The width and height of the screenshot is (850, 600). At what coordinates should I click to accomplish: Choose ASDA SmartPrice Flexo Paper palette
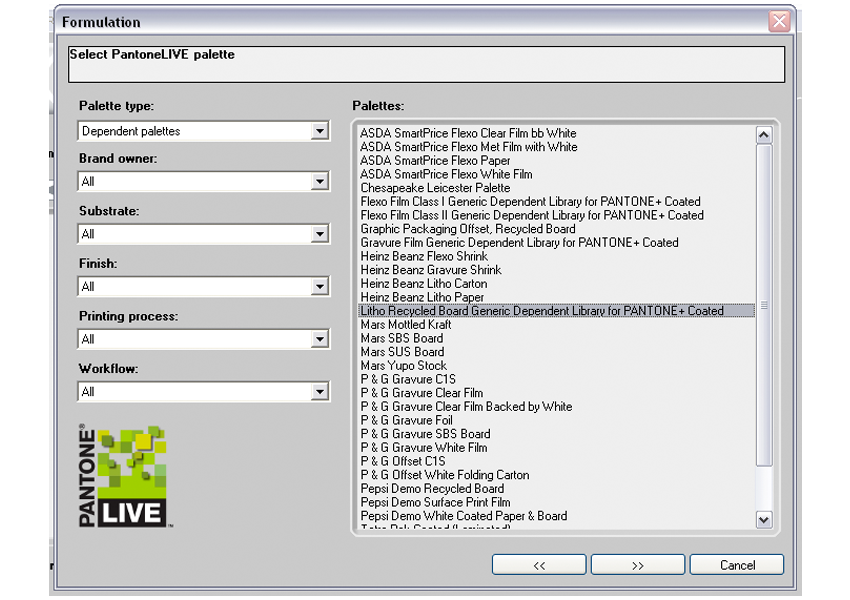pos(435,160)
